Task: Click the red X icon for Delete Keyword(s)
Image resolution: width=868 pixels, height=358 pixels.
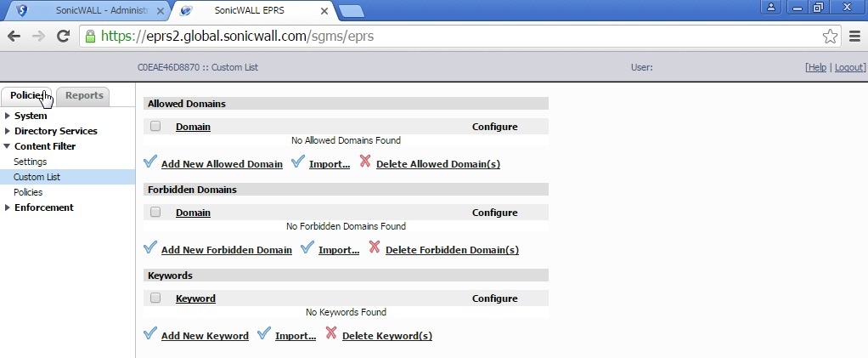Action: 331,333
